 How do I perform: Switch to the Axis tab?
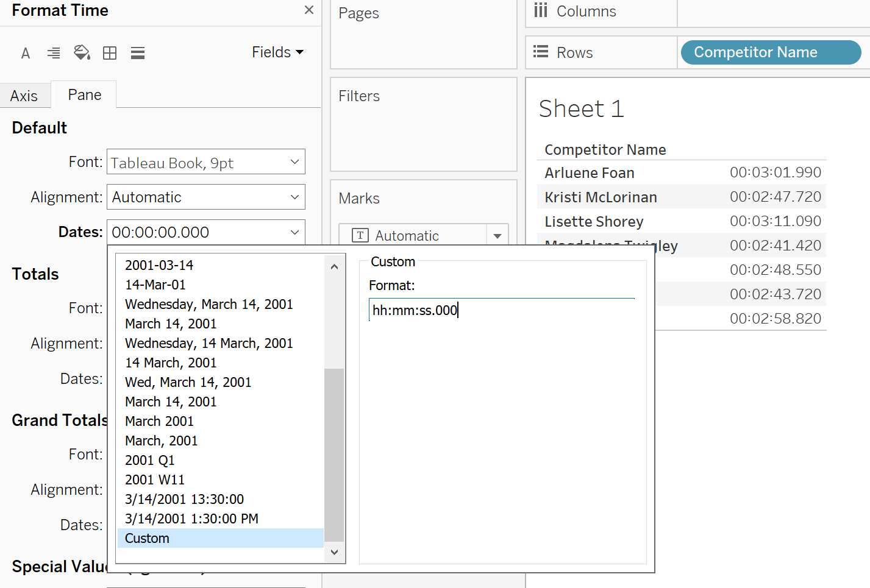pyautogui.click(x=24, y=96)
